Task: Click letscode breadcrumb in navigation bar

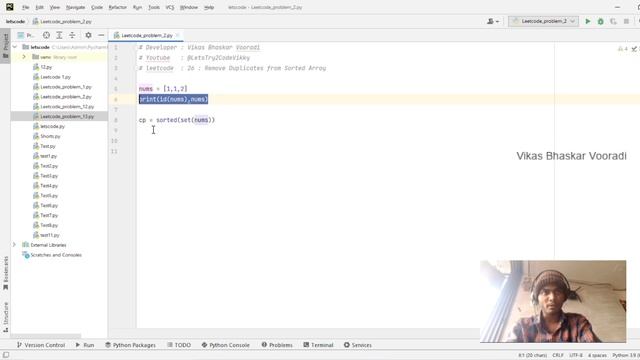Action: [x=15, y=21]
